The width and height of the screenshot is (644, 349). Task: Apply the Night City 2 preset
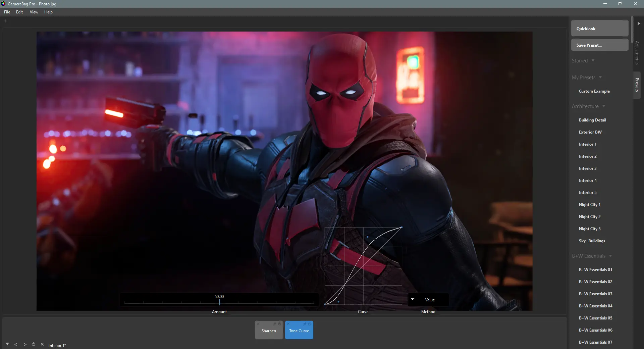[590, 217]
